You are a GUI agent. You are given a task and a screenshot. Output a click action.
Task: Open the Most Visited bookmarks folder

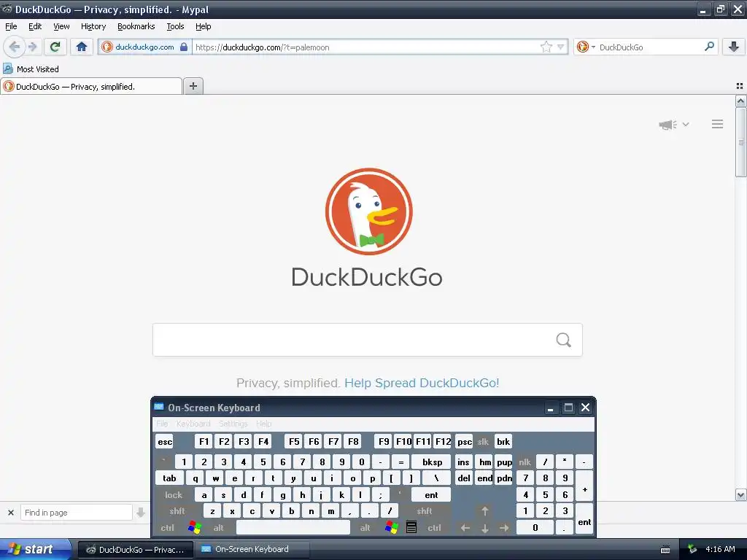(31, 69)
